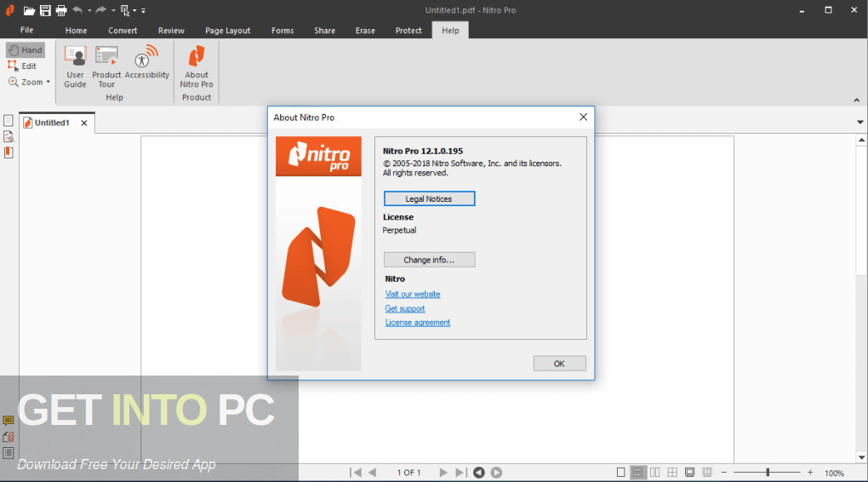Switch to the Review tab
868x482 pixels.
click(x=171, y=31)
